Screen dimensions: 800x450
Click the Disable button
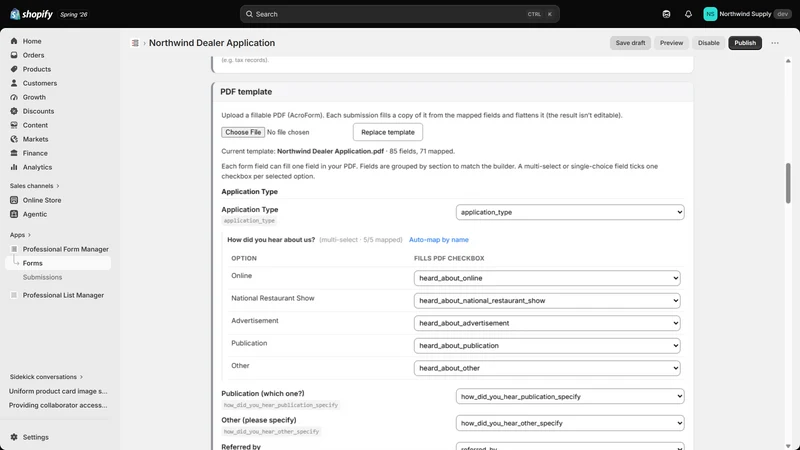(x=709, y=43)
